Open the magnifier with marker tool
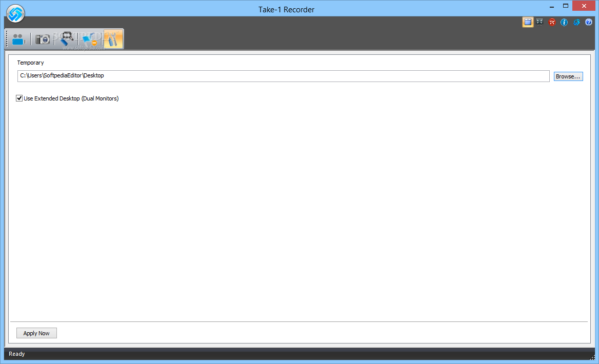599x364 pixels. pyautogui.click(x=67, y=39)
